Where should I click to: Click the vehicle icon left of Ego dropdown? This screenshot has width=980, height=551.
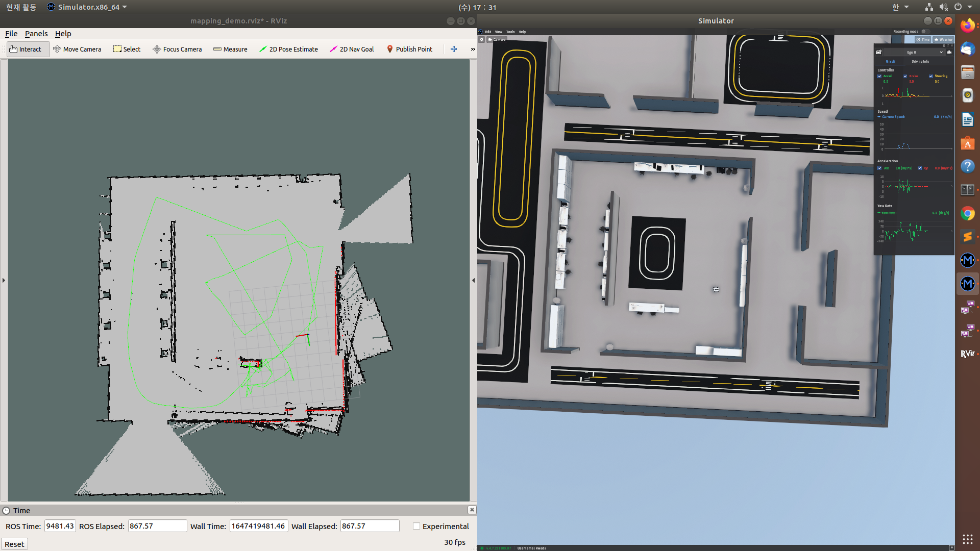coord(879,52)
